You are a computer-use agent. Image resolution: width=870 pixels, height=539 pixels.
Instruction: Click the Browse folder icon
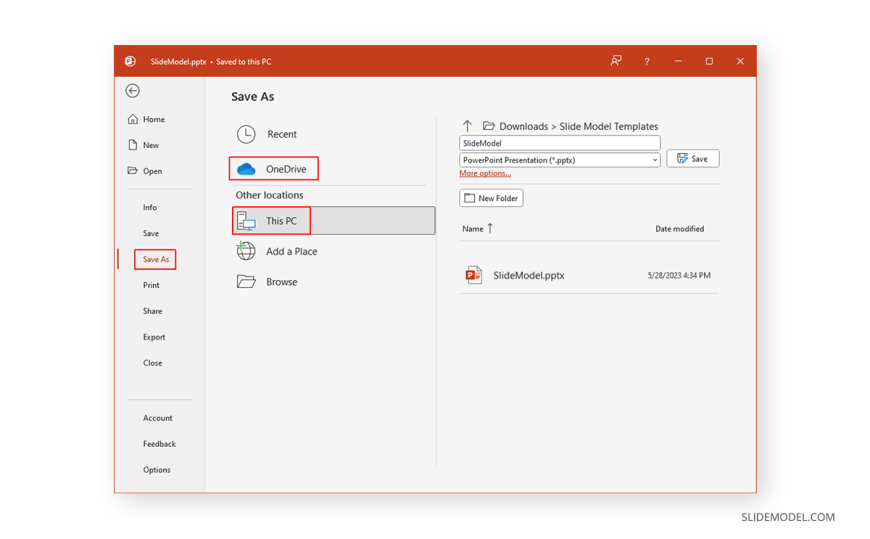click(246, 282)
